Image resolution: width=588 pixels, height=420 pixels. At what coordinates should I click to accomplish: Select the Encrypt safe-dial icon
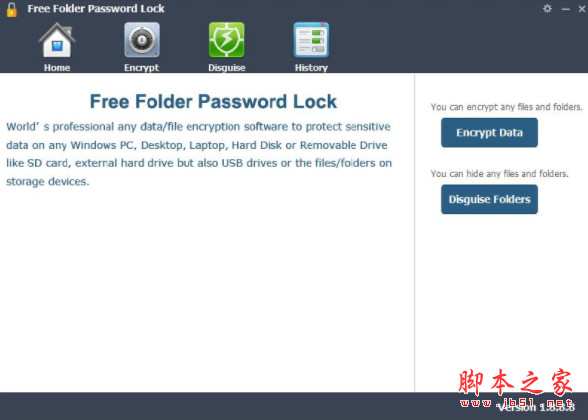[x=142, y=40]
